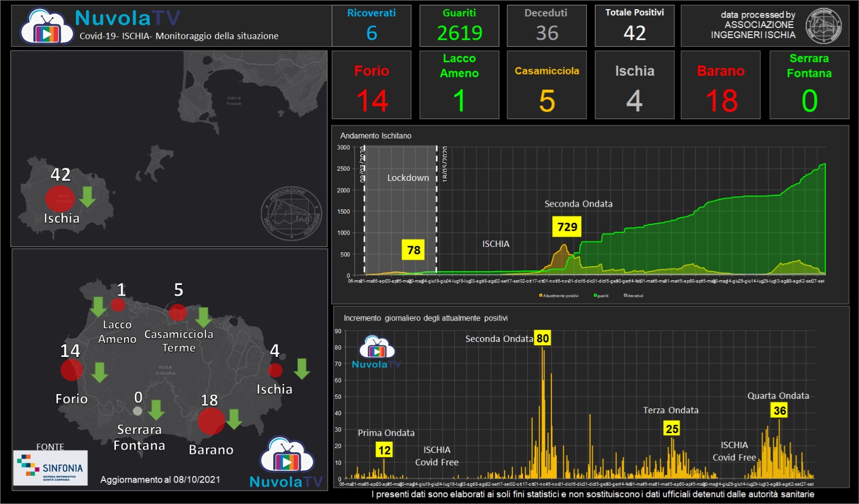Click the yellow 80 peak label for Seconda Ondata
This screenshot has width=859, height=504.
[x=543, y=338]
